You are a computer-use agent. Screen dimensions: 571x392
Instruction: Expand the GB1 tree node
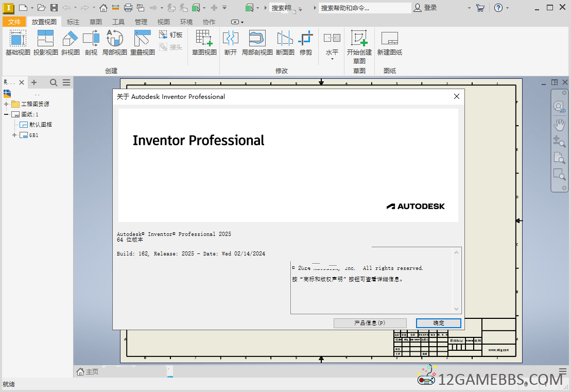point(14,135)
